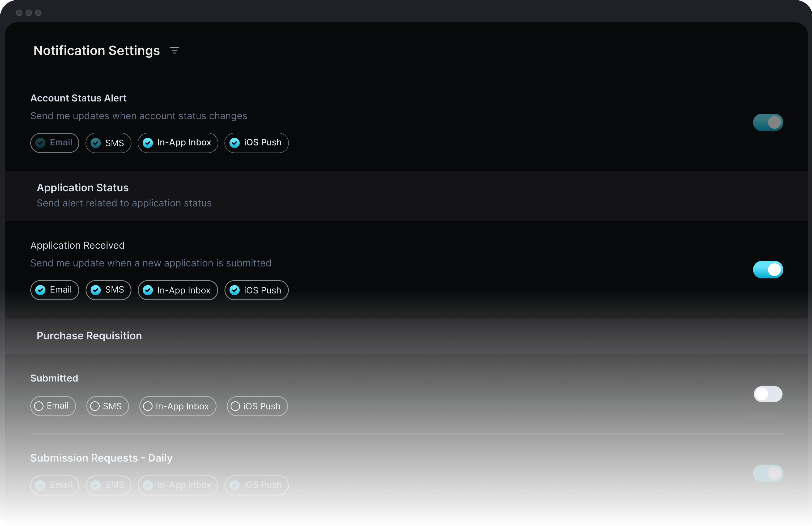
Task: Deselect iOS Push for Application Received
Action: [x=257, y=290]
